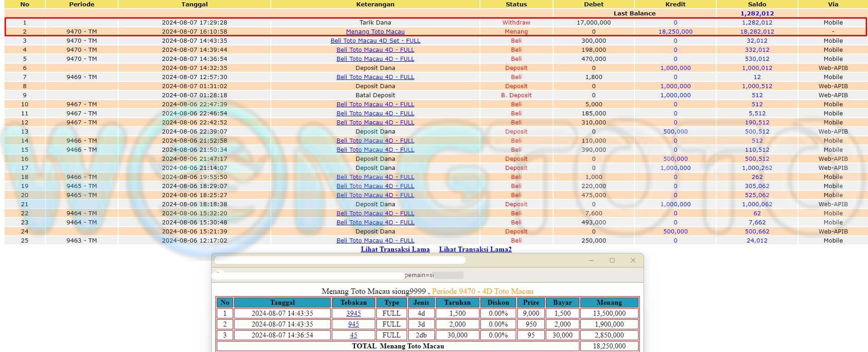Open Tebakan number 45 link
Image resolution: width=868 pixels, height=352 pixels.
point(353,335)
